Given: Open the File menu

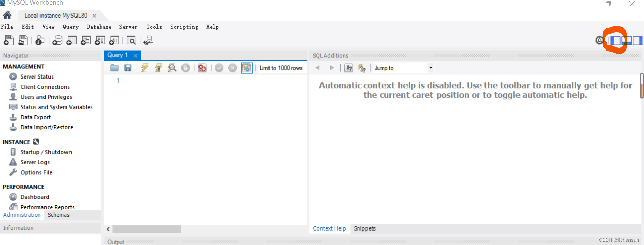Looking at the screenshot, I should pyautogui.click(x=7, y=27).
